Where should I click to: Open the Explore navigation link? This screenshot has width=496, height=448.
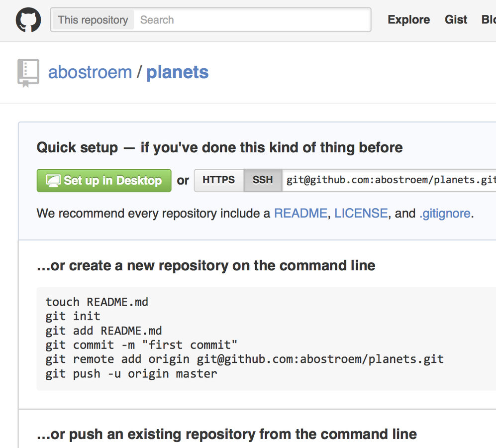pos(409,19)
